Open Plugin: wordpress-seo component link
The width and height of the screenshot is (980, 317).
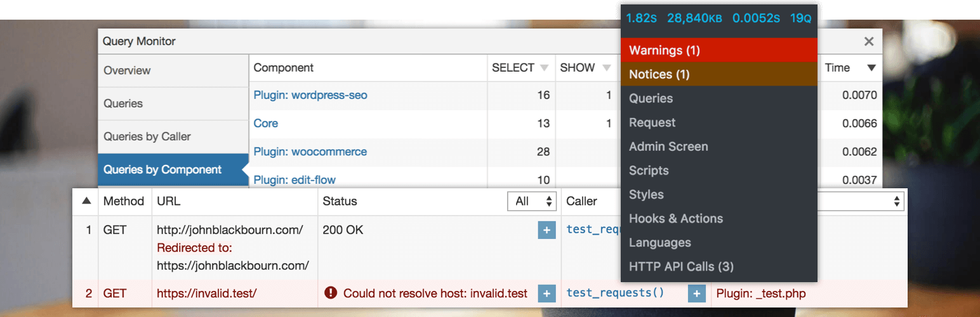click(310, 96)
